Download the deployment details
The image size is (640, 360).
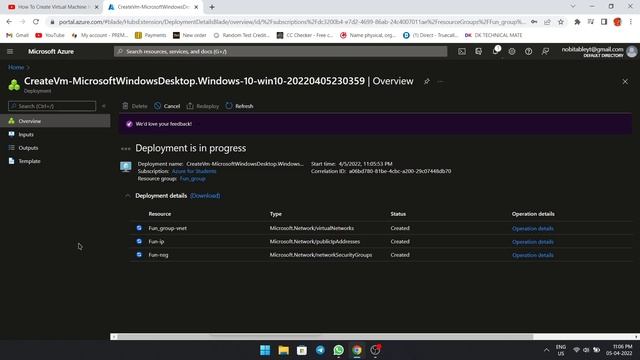pos(205,196)
